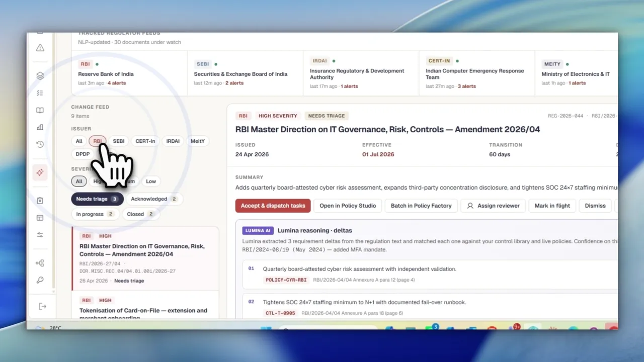Viewport: 644px width, 362px height.
Task: Click the CTL-T-0905 control tag
Action: point(280,313)
